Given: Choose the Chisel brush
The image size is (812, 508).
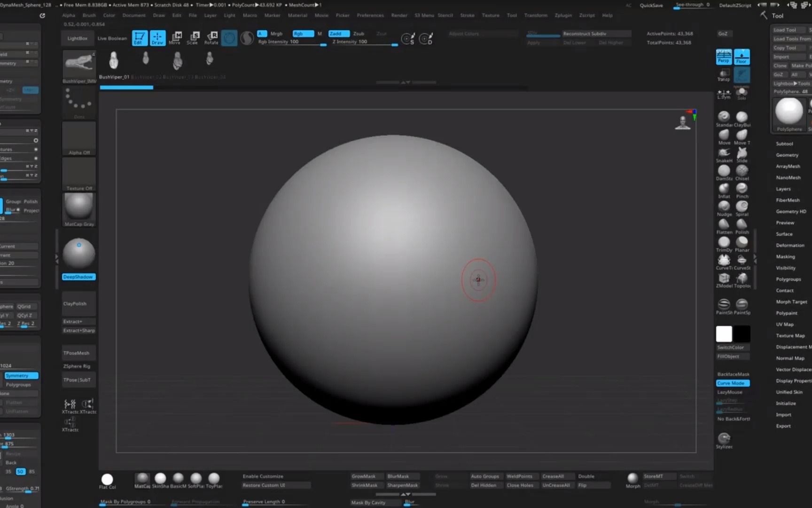Looking at the screenshot, I should [x=742, y=173].
